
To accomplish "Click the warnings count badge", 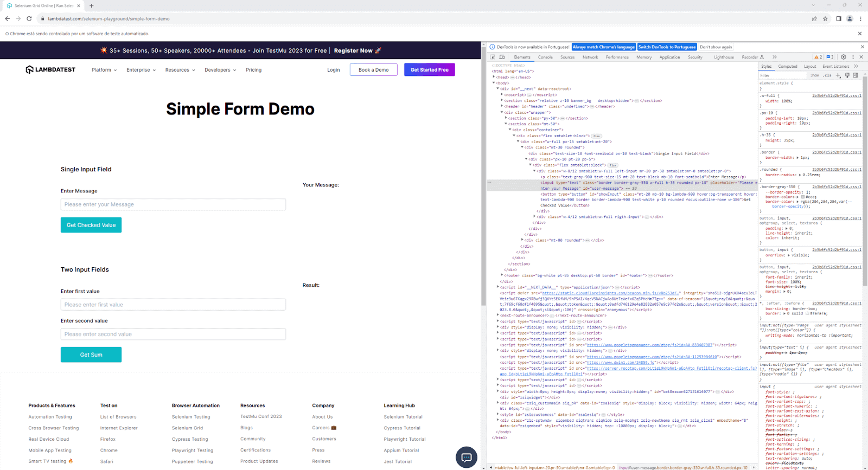I will pos(818,57).
